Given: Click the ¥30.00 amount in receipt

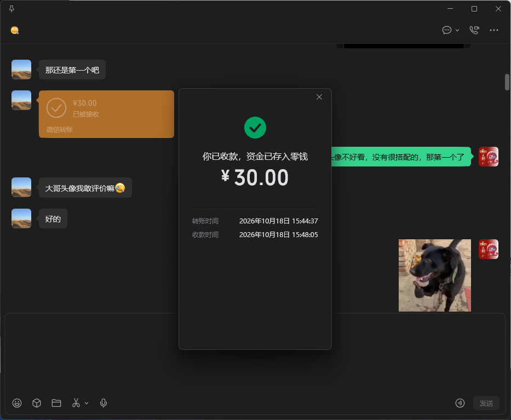Looking at the screenshot, I should [255, 177].
